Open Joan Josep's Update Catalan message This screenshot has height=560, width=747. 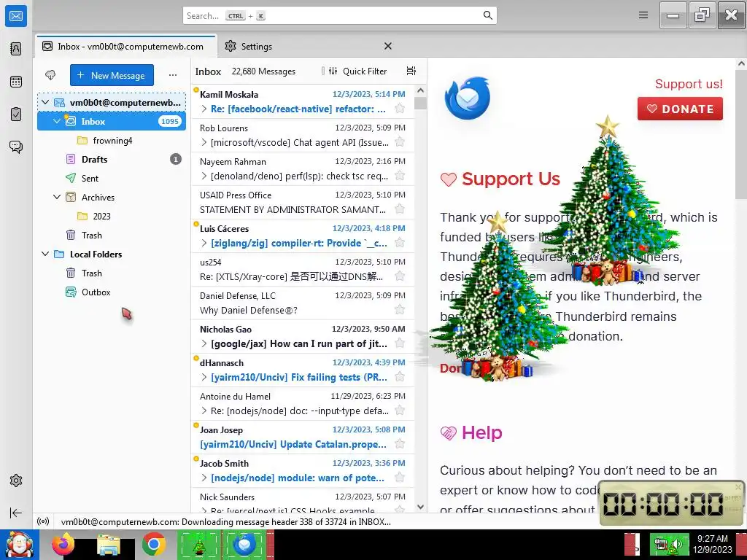pyautogui.click(x=303, y=437)
